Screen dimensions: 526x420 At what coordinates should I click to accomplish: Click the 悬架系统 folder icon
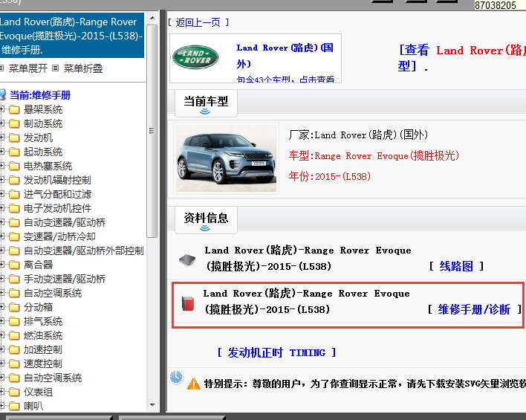(14, 109)
